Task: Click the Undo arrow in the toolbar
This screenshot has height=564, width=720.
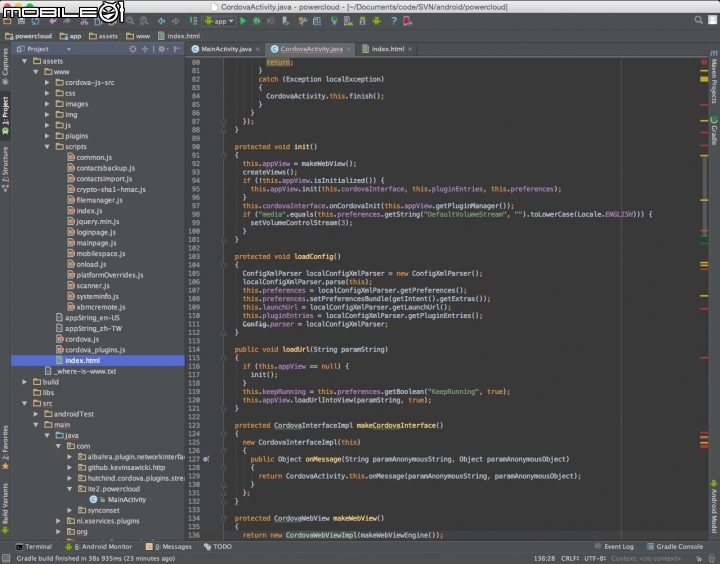Action: click(53, 21)
